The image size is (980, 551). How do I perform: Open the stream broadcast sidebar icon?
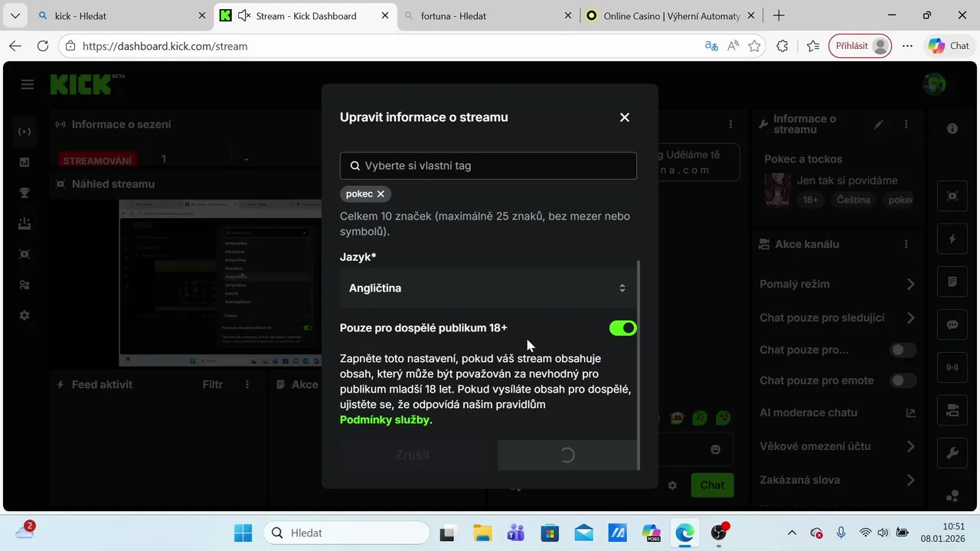pyautogui.click(x=24, y=132)
